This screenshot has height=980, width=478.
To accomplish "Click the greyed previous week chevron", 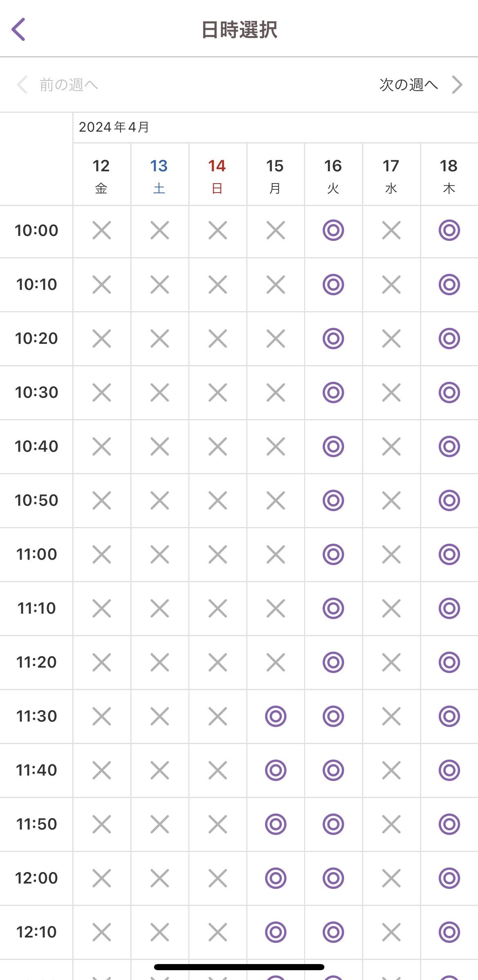I will [x=22, y=85].
